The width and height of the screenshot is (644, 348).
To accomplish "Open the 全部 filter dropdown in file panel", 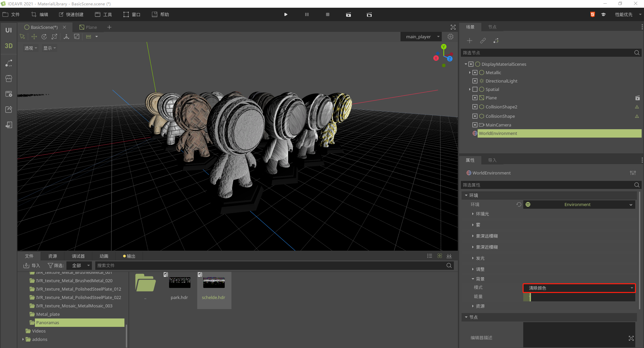I will pos(79,265).
